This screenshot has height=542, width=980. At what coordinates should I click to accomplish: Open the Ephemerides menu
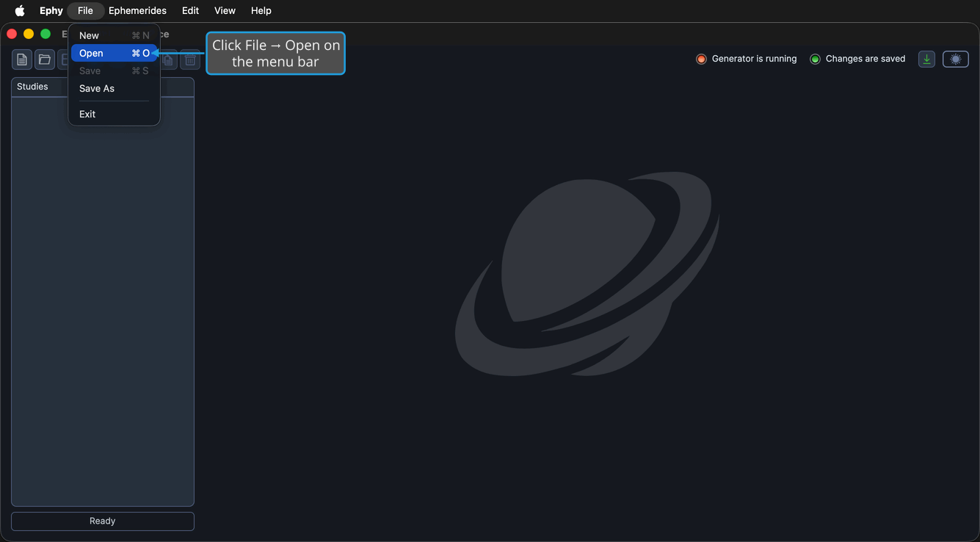point(137,10)
